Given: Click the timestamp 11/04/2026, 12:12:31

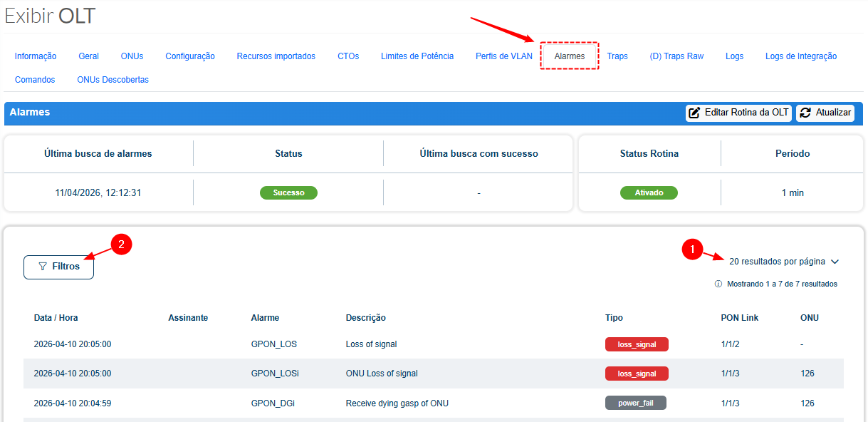Looking at the screenshot, I should tap(98, 192).
